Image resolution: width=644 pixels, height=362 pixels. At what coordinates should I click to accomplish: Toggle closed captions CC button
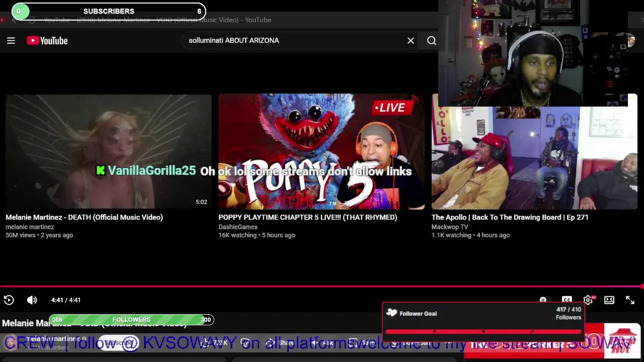tap(567, 300)
